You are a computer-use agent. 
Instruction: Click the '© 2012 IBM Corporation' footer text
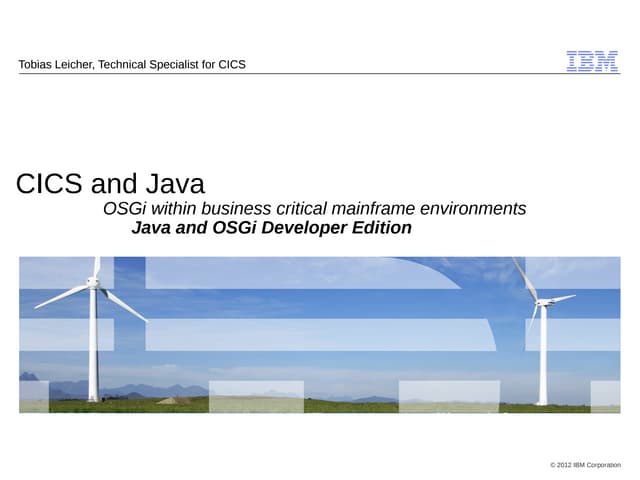584,465
